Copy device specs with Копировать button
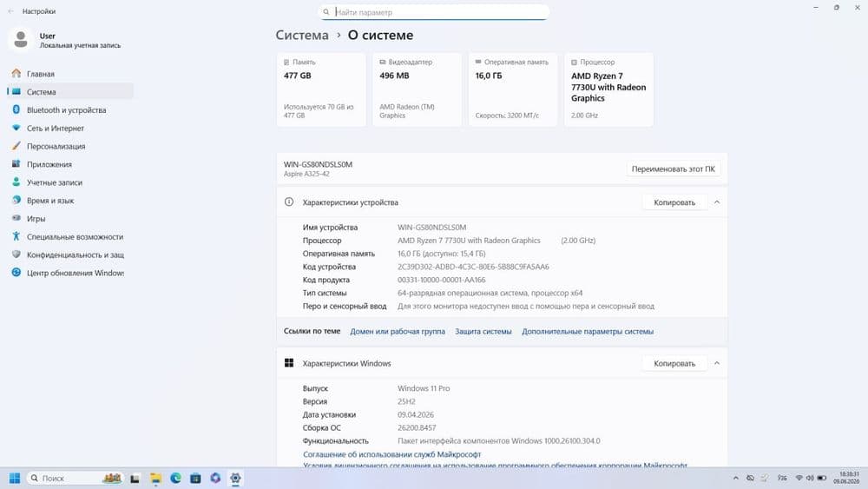 674,202
